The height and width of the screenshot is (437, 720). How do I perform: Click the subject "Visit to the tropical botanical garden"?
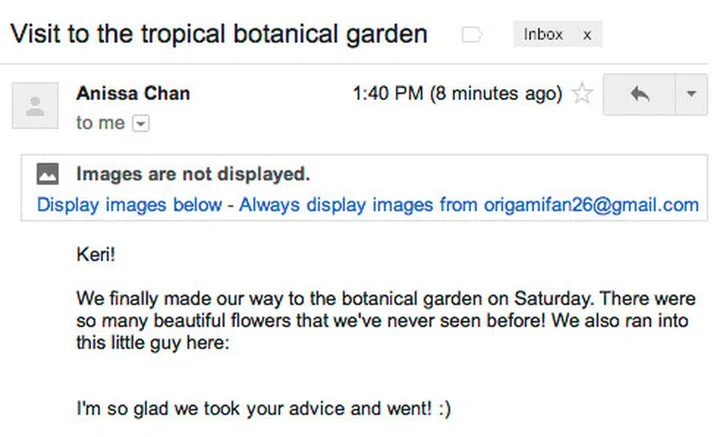coord(218,34)
